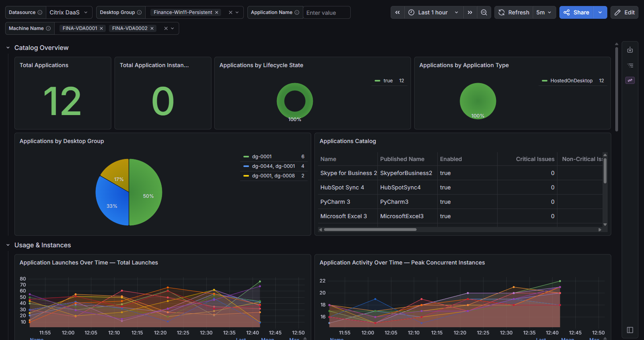Click the dashboard vertical scrollbar
Screen dimensions: 644x340
(x=616, y=89)
